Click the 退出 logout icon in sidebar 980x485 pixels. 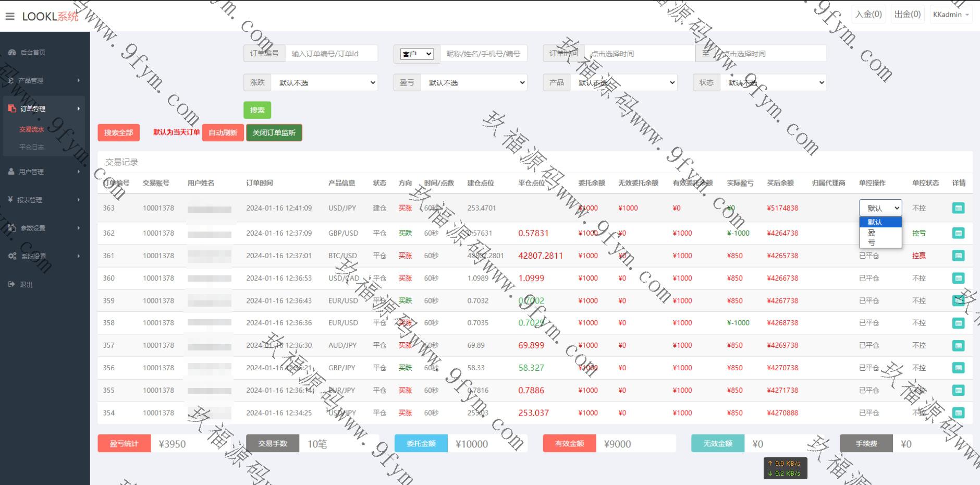(11, 284)
